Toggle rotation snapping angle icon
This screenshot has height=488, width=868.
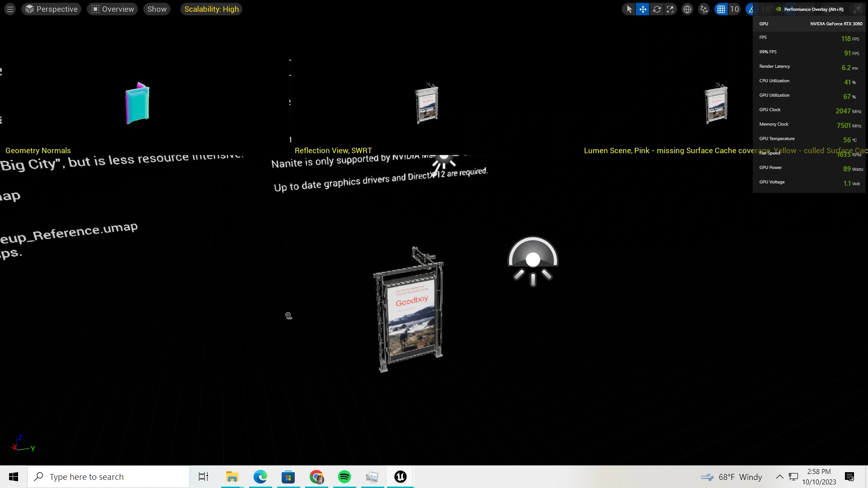tap(751, 9)
